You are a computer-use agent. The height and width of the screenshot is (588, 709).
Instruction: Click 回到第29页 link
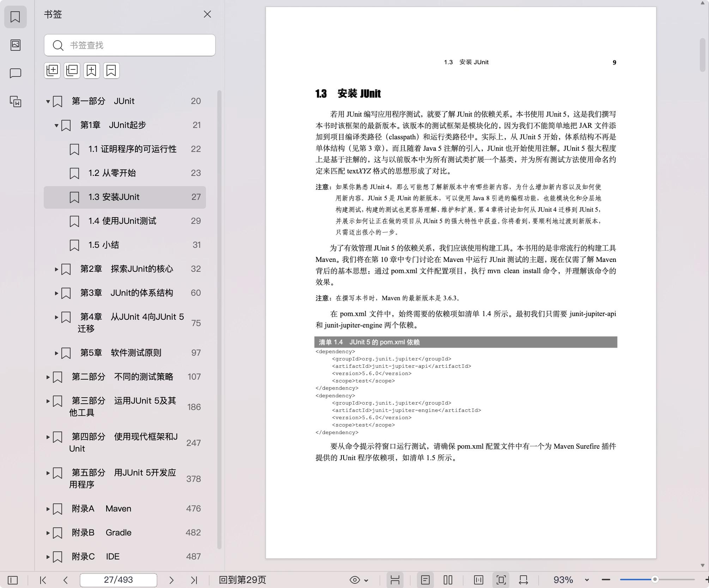[x=242, y=580]
